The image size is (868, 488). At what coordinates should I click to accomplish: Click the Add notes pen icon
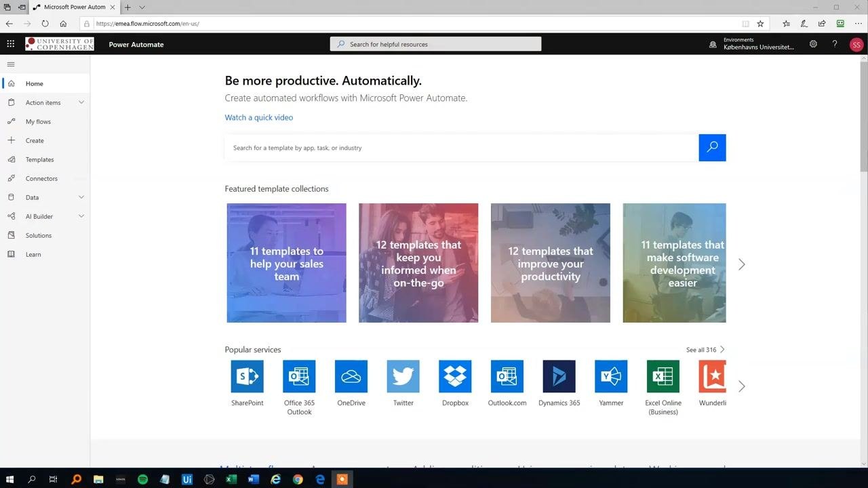[804, 24]
